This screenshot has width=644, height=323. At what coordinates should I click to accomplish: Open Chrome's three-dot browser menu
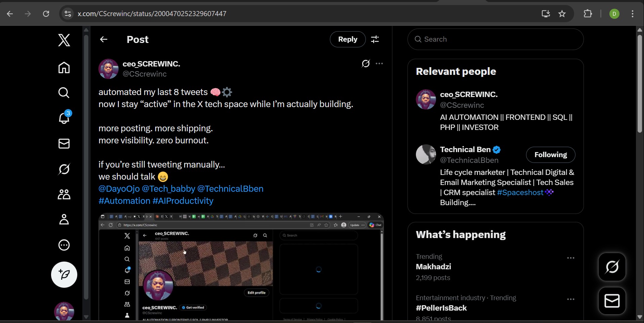click(x=632, y=14)
